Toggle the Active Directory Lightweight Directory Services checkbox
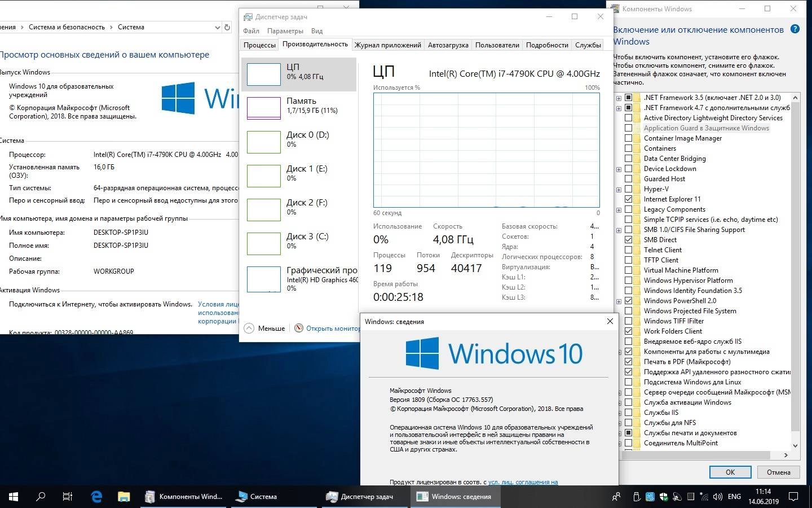Screen dimensions: 812x508 tap(628, 118)
